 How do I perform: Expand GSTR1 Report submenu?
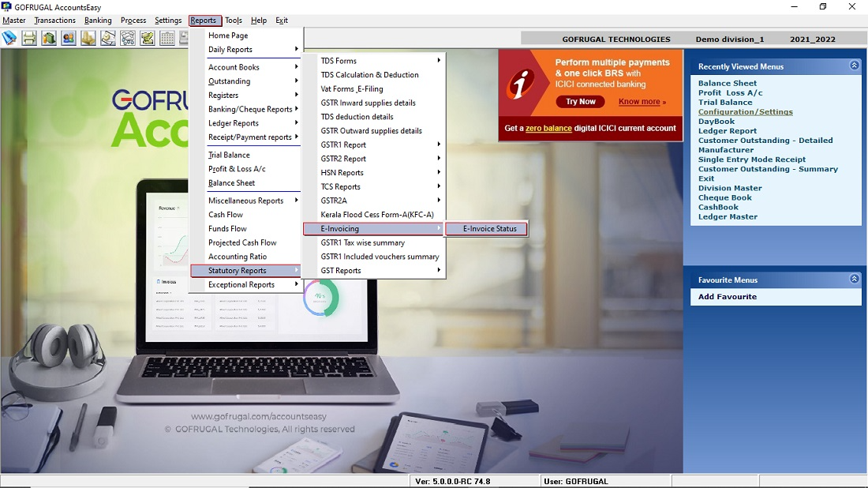pos(374,145)
